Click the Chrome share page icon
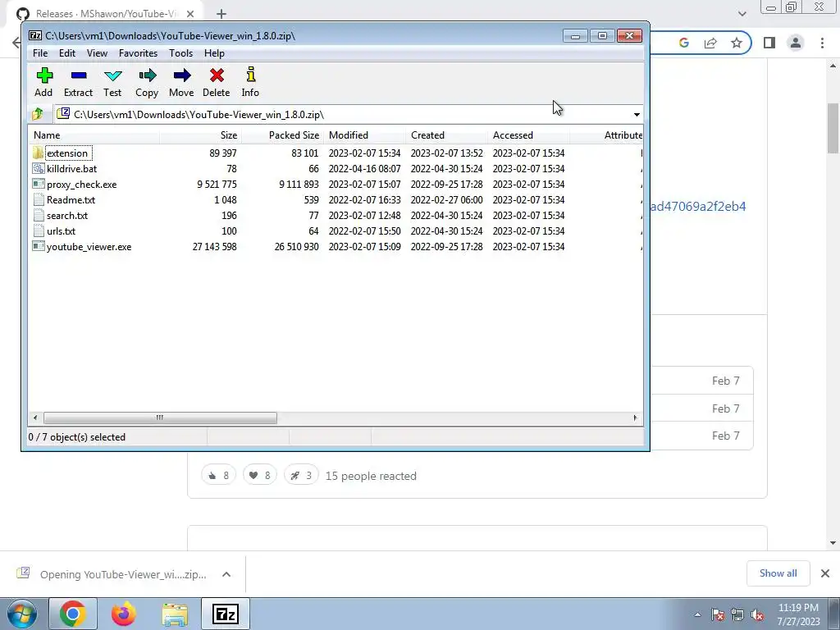Image resolution: width=840 pixels, height=630 pixels. click(x=710, y=43)
